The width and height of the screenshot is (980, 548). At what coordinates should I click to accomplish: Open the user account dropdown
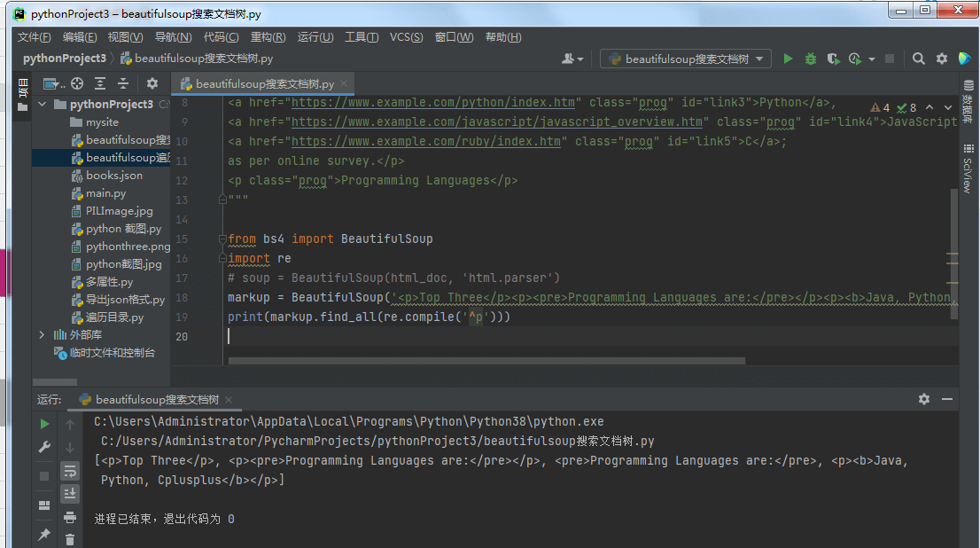click(572, 59)
